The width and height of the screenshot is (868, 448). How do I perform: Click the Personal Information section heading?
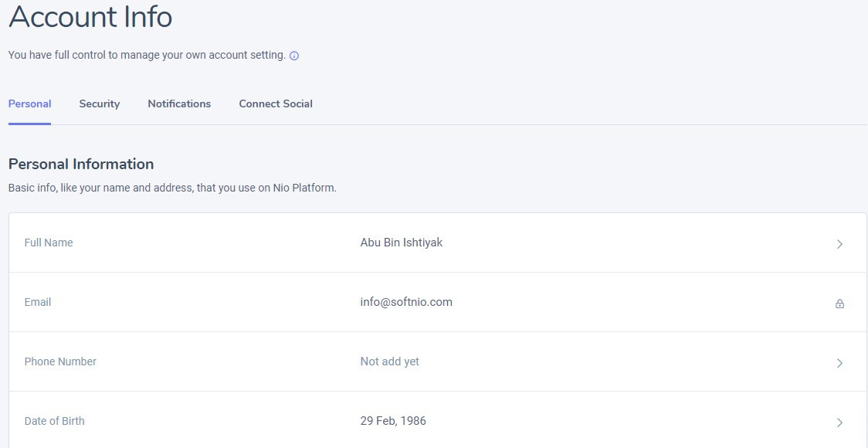pyautogui.click(x=81, y=164)
